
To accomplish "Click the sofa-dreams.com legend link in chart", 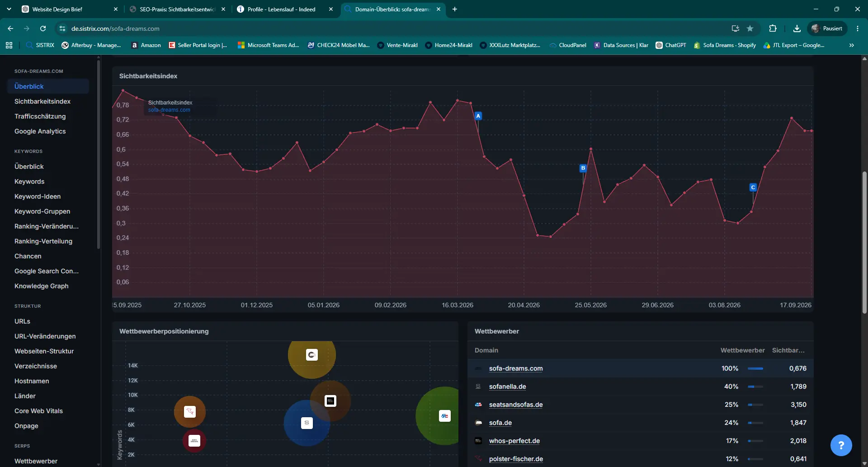I will [x=169, y=110].
